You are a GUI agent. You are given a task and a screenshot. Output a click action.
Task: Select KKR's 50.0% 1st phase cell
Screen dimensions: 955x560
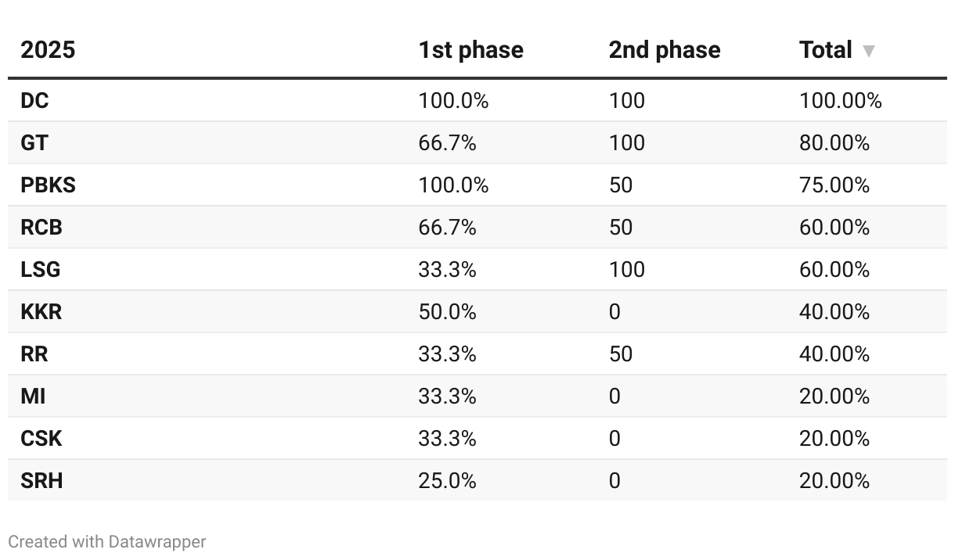click(447, 312)
